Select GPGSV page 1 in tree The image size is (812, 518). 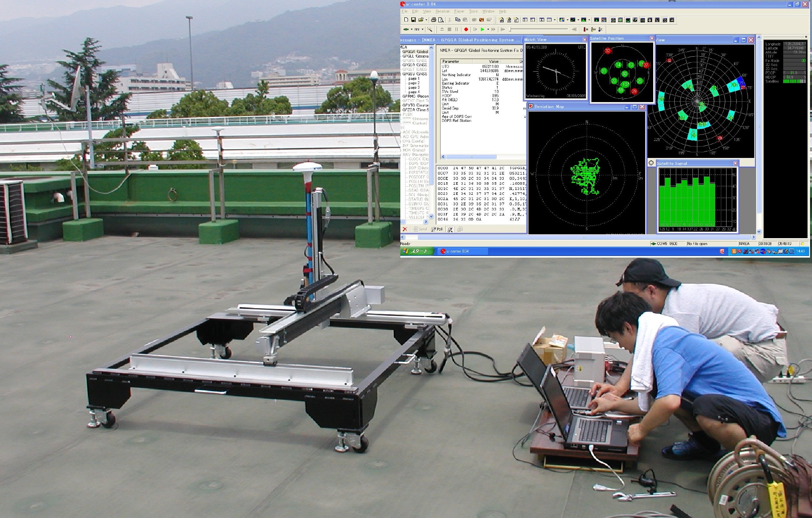pyautogui.click(x=414, y=79)
